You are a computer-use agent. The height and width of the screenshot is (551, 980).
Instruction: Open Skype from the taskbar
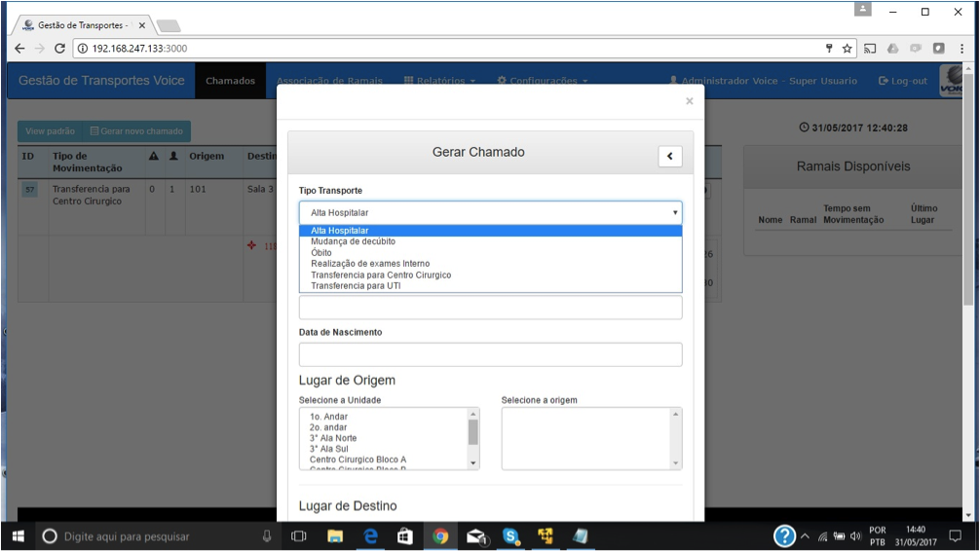pyautogui.click(x=510, y=536)
